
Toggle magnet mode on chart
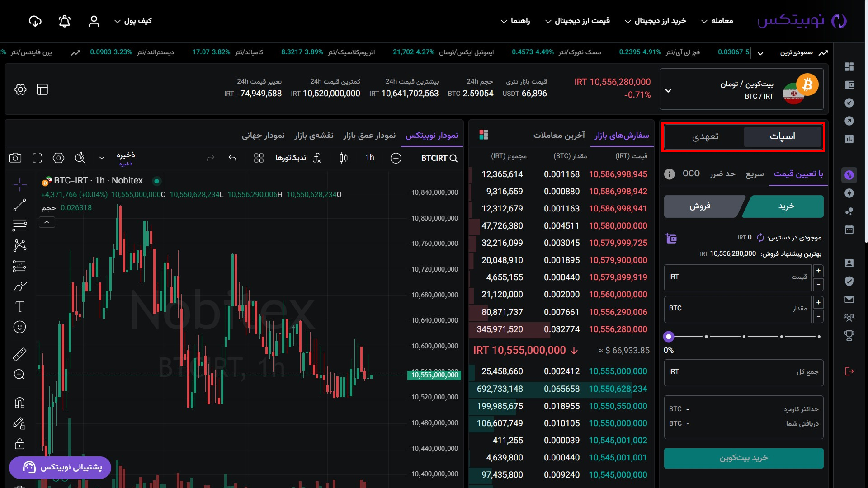[19, 403]
